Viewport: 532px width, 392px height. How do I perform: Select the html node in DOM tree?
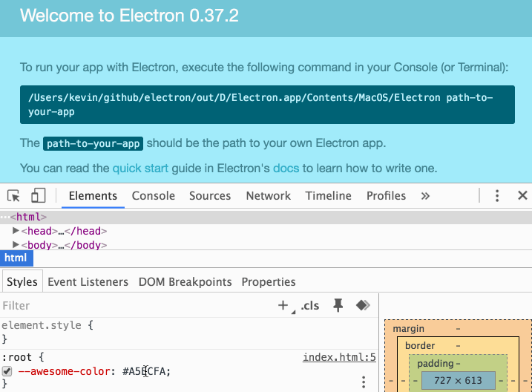tap(266, 217)
